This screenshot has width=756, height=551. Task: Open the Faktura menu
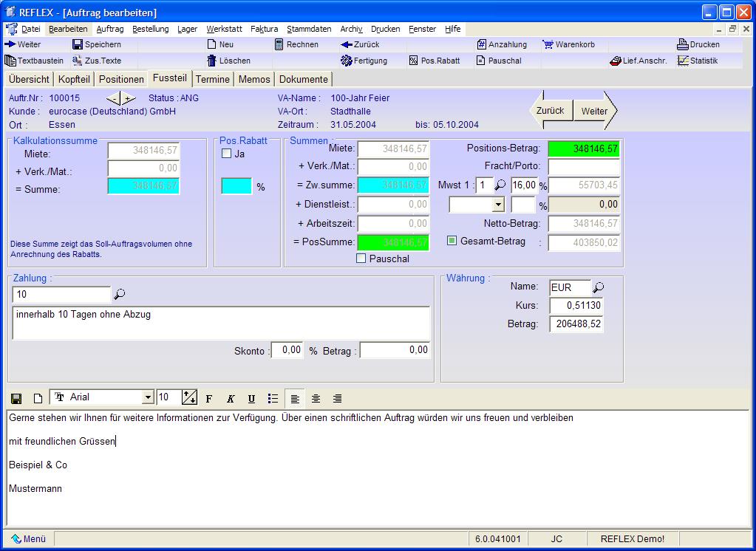(265, 29)
